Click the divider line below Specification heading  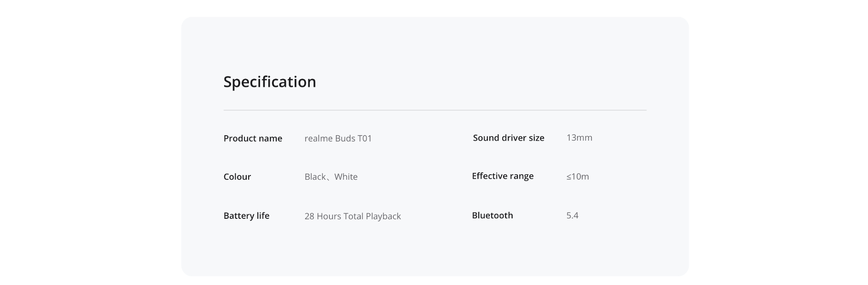tap(435, 110)
